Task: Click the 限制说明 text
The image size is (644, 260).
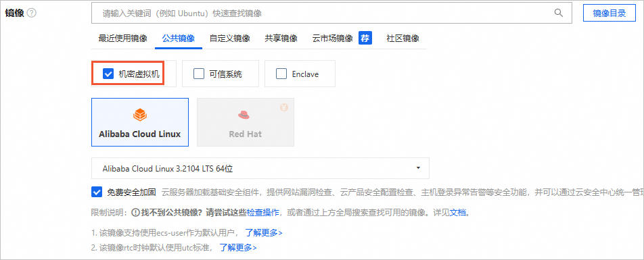Action: [107, 213]
